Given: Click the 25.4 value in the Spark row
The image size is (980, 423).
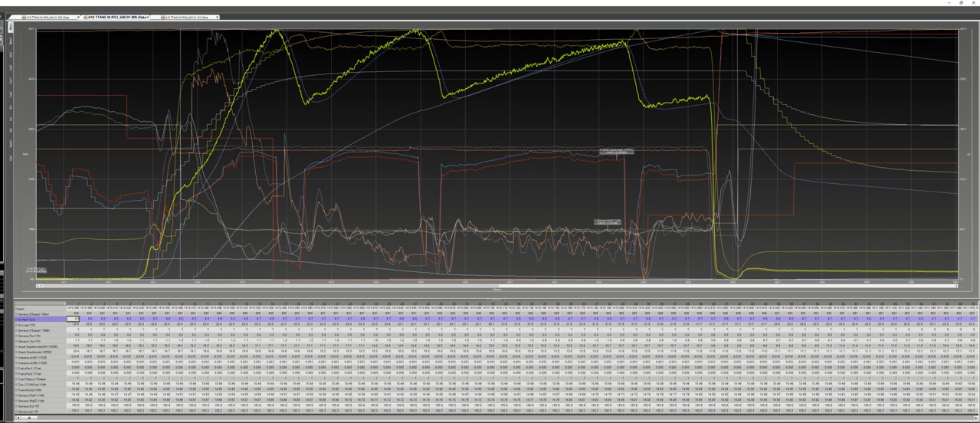Looking at the screenshot, I should [x=73, y=352].
